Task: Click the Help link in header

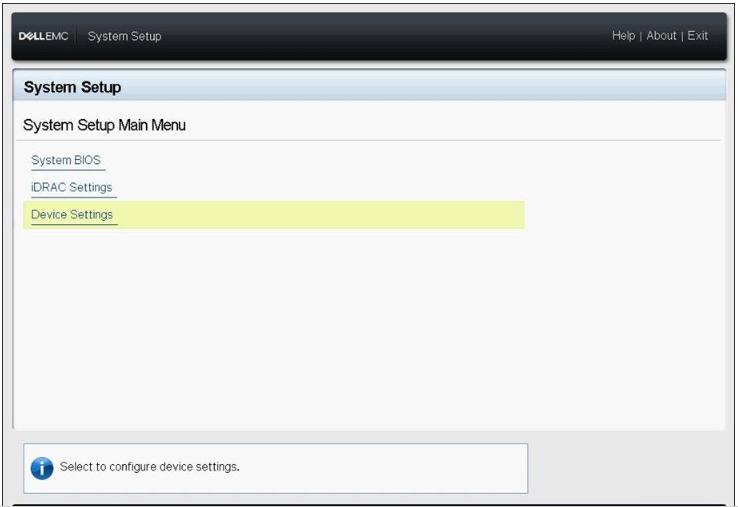Action: click(623, 36)
